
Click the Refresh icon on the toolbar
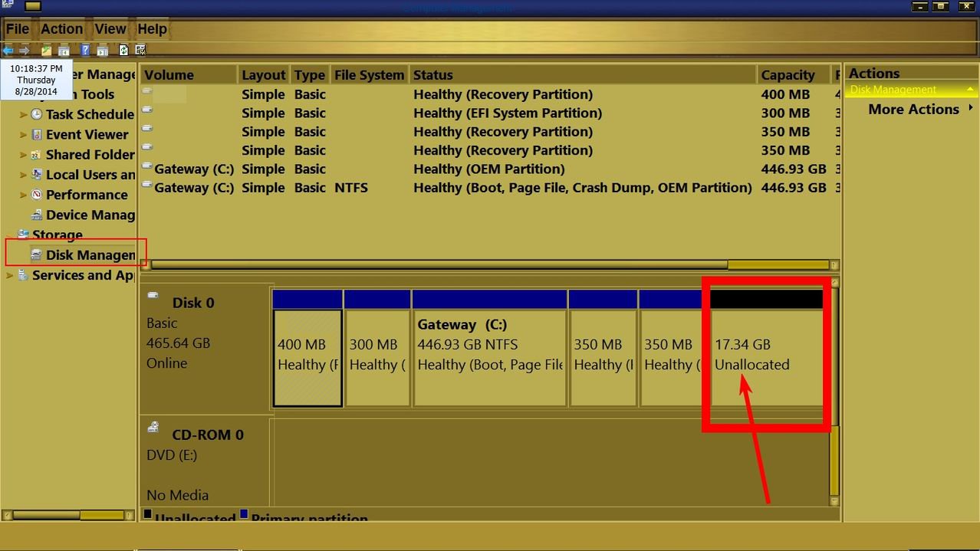coord(123,50)
